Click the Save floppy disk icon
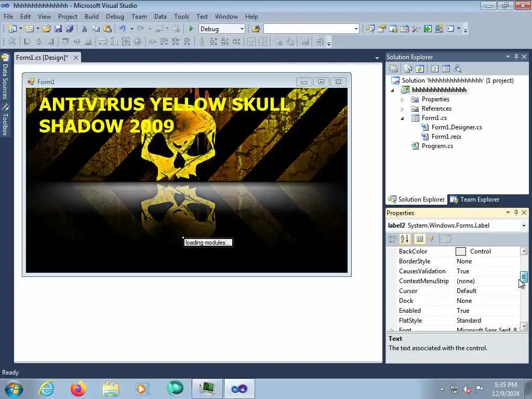 (x=58, y=29)
